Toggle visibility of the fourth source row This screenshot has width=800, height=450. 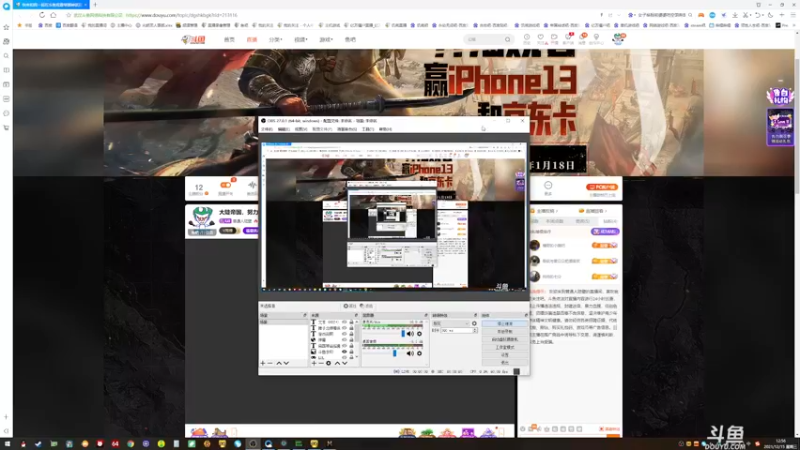(344, 340)
